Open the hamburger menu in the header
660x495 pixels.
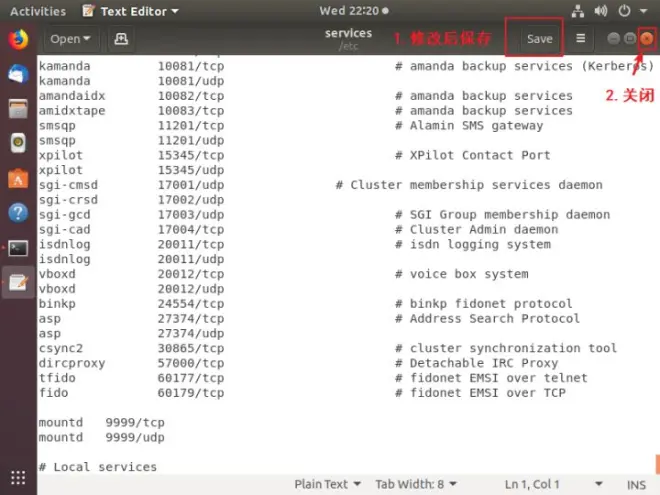tap(580, 39)
